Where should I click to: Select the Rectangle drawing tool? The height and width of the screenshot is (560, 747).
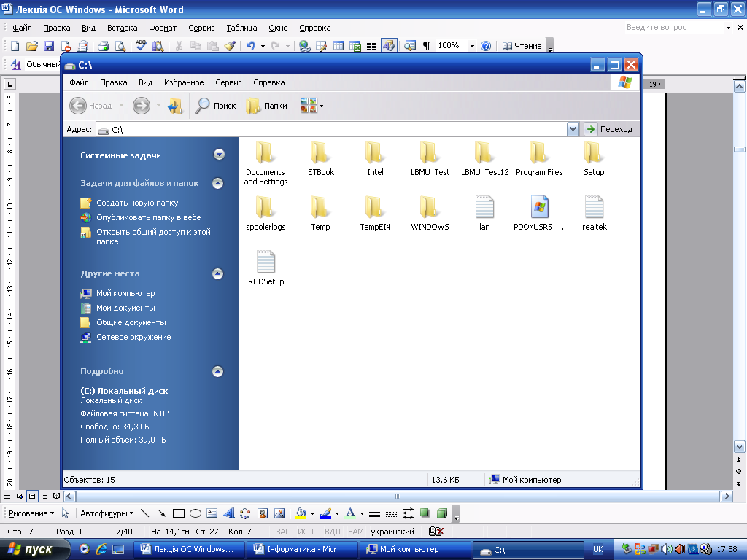179,513
